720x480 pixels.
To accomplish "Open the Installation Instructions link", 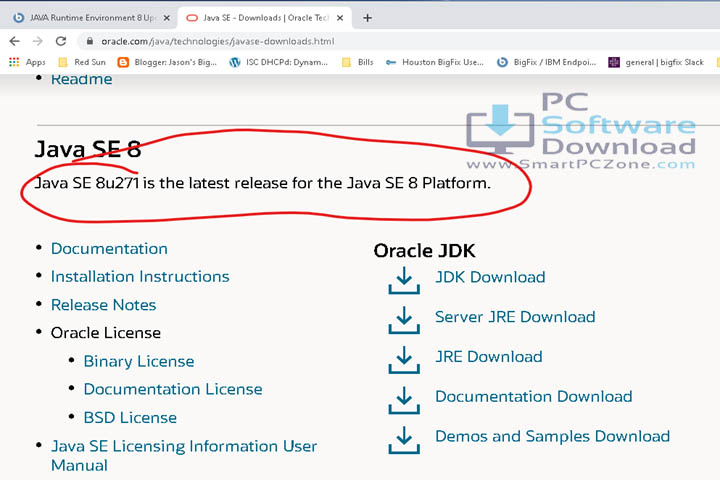I will pos(140,277).
